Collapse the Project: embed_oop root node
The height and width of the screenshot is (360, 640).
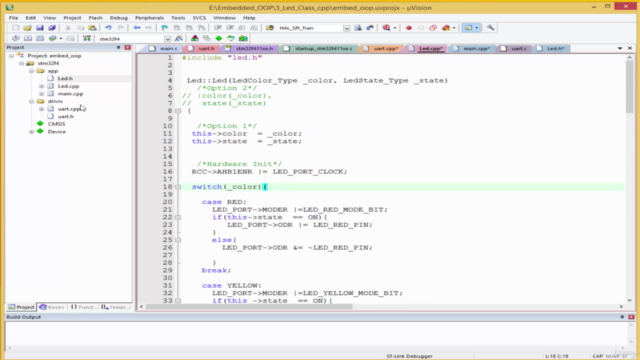point(11,56)
